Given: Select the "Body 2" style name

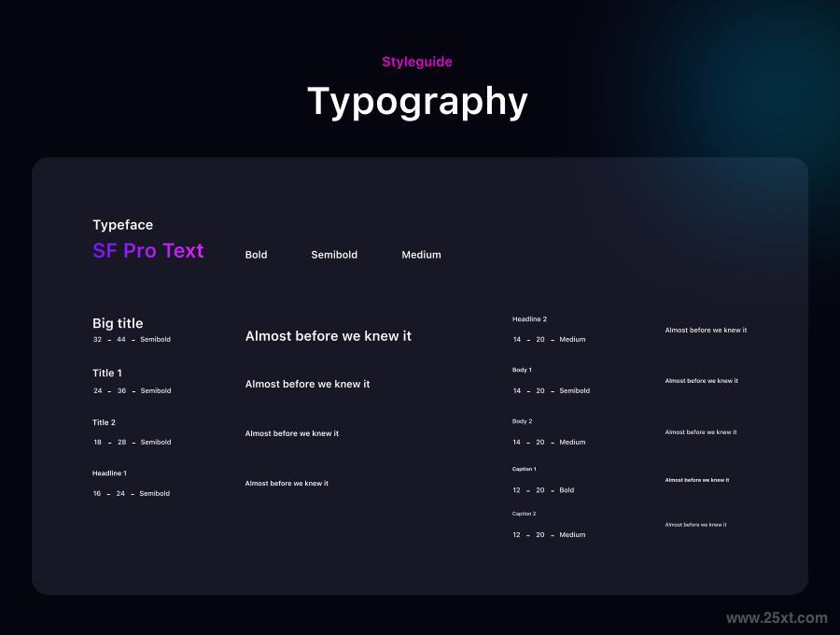Looking at the screenshot, I should tap(523, 421).
